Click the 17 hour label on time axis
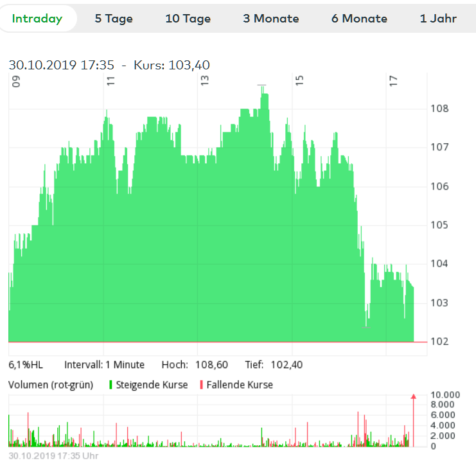Screen dimensions: 476x476 pyautogui.click(x=394, y=81)
